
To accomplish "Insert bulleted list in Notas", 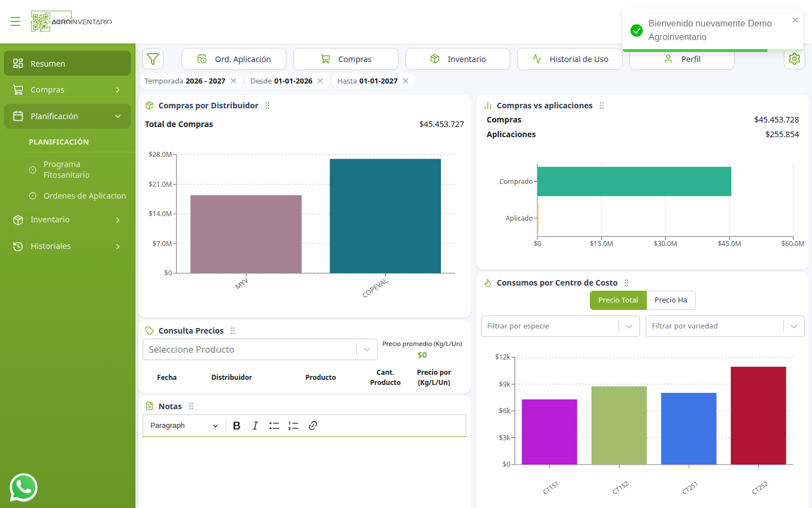I will (274, 426).
